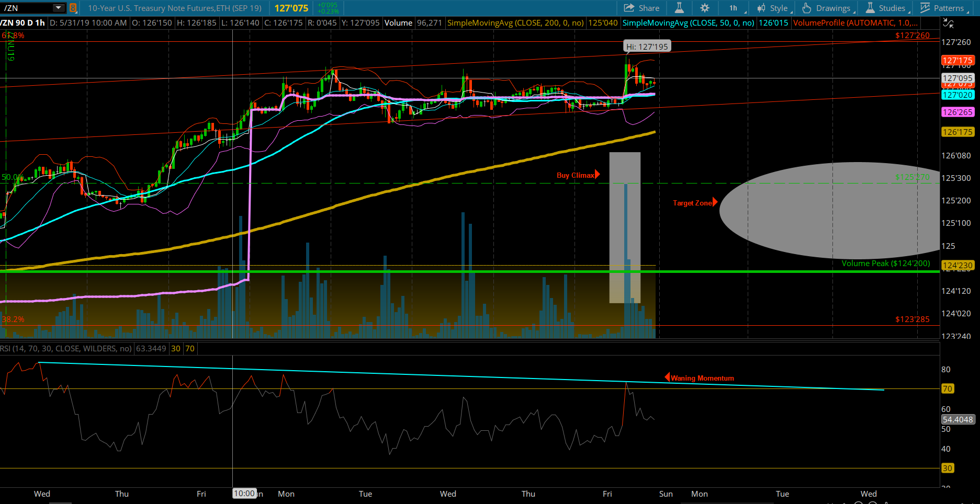This screenshot has width=980, height=504.
Task: Click the yellow 126'175 price axis tag
Action: click(958, 132)
